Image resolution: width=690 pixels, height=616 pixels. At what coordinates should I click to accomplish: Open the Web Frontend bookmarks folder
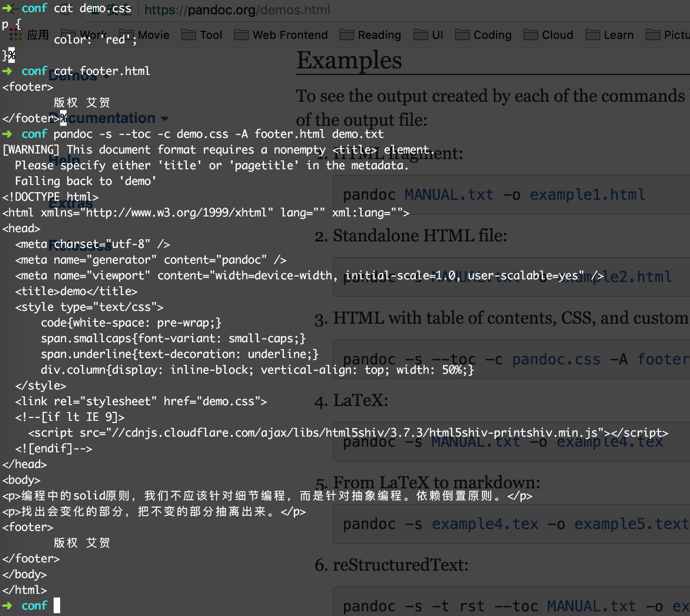(281, 35)
